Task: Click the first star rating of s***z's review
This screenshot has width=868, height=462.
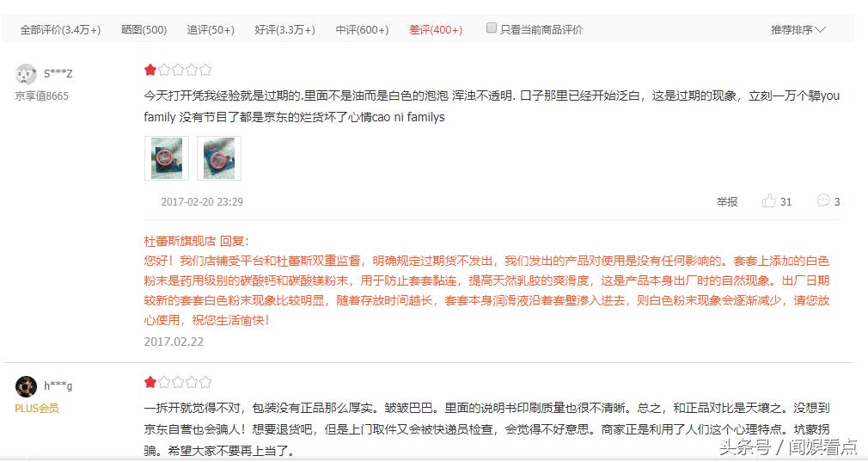Action: tap(150, 70)
